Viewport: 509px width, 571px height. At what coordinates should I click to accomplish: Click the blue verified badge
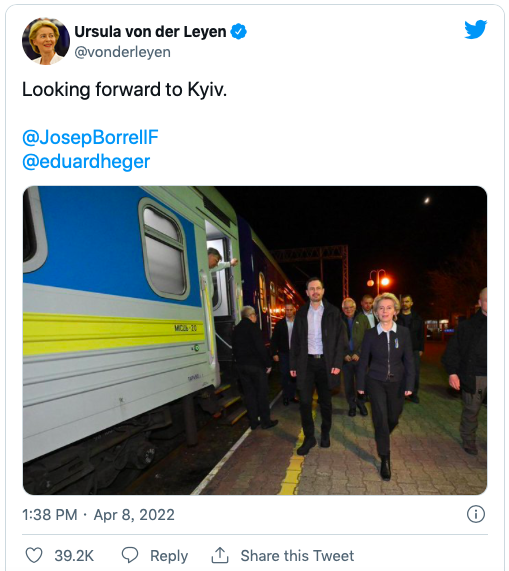tap(239, 32)
